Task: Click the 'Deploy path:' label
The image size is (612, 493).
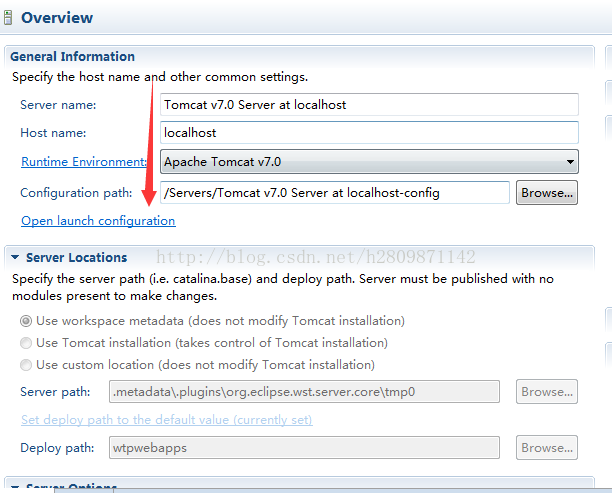Action: pyautogui.click(x=57, y=448)
